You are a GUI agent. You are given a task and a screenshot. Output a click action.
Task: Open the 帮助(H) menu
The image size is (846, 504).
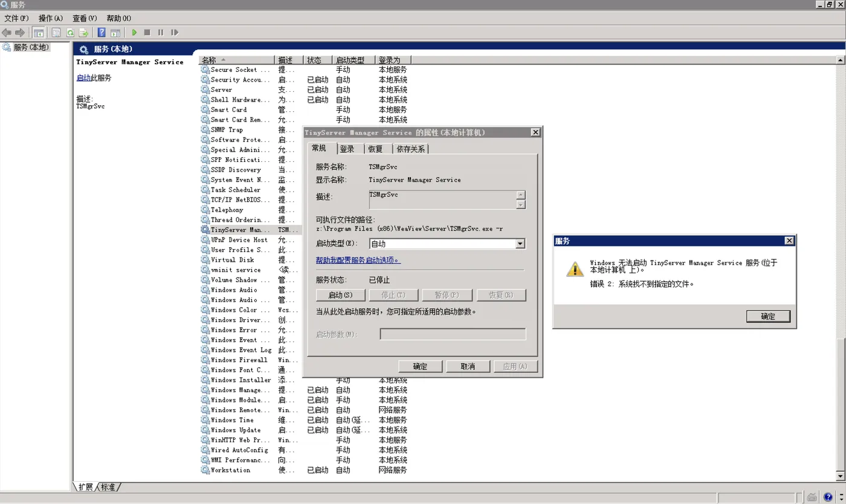[x=118, y=19]
